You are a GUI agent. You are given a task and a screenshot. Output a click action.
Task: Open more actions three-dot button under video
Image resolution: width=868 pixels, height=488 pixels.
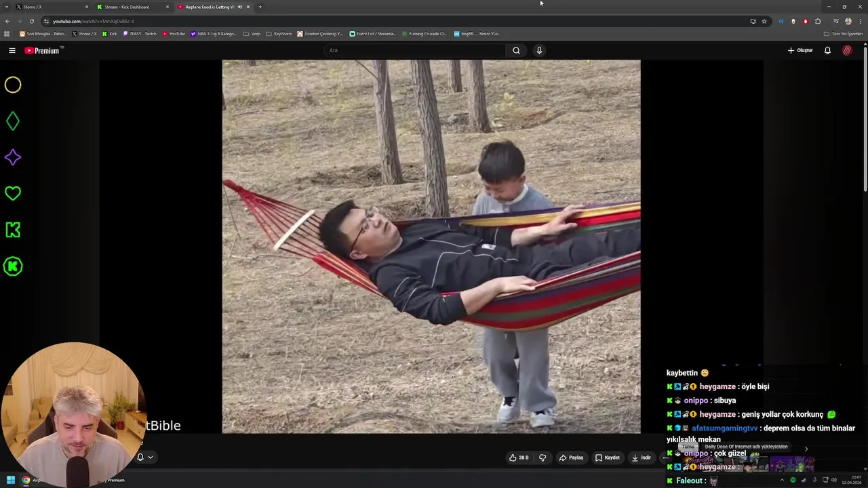tap(665, 457)
